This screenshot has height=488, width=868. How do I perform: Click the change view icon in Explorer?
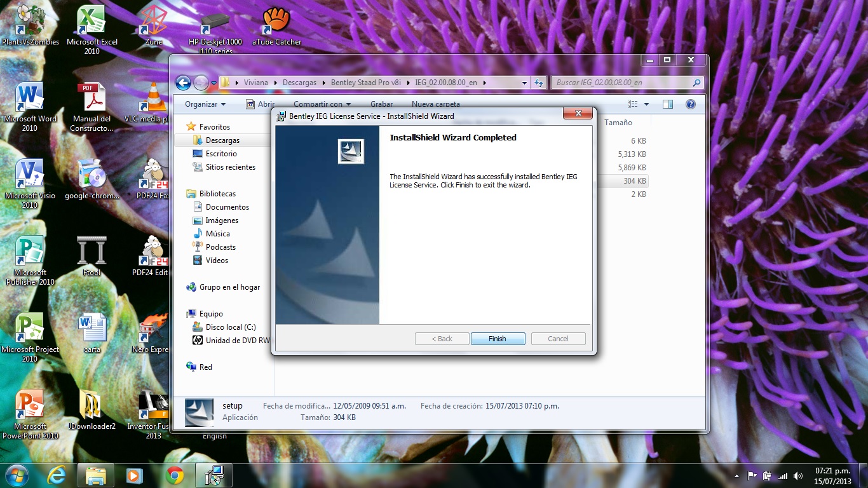[x=632, y=104]
